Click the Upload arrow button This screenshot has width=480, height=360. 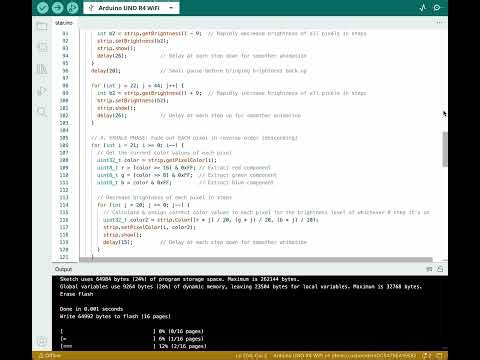coord(58,7)
